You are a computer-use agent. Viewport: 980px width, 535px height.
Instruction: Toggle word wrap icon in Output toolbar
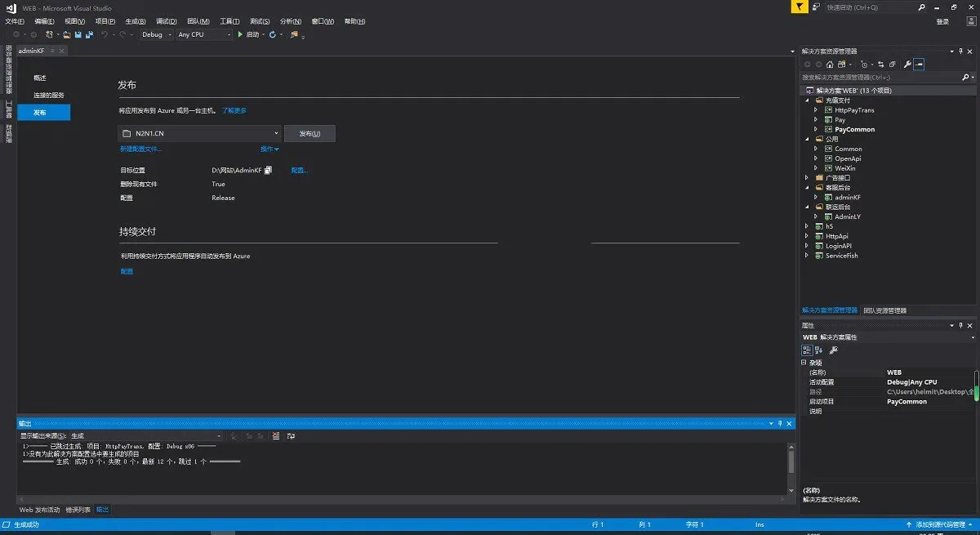pos(290,436)
